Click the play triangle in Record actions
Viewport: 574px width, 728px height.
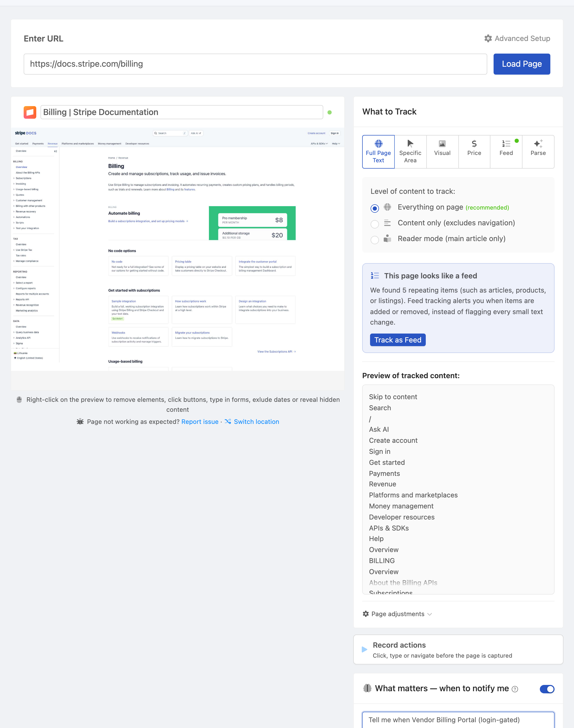click(x=364, y=649)
